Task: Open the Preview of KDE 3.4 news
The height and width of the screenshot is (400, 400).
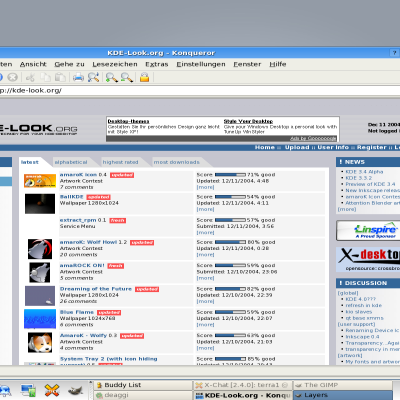Action: [x=370, y=184]
